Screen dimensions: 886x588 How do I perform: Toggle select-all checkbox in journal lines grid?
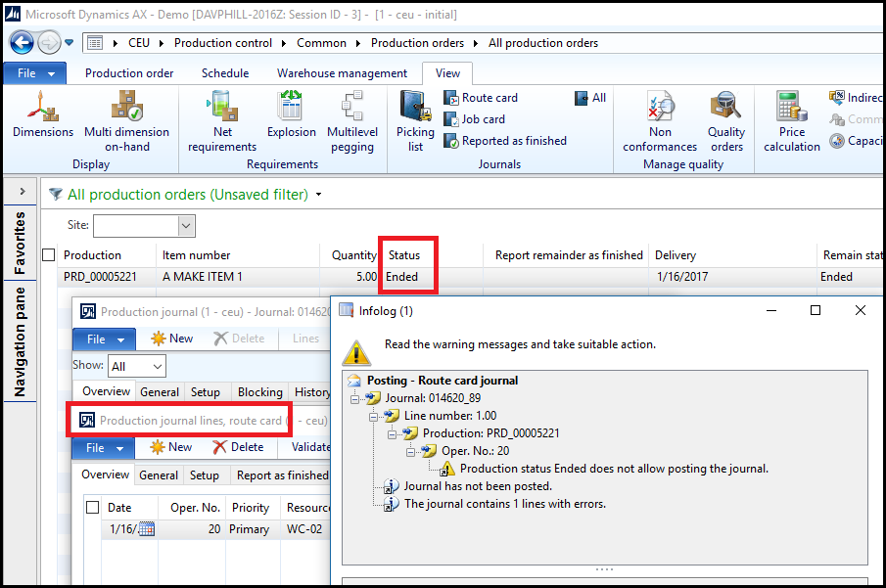[93, 507]
